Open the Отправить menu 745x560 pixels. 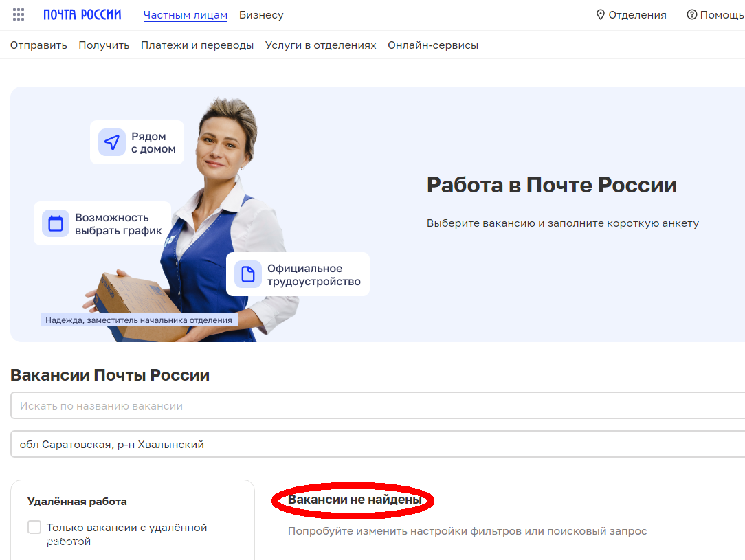coord(38,45)
